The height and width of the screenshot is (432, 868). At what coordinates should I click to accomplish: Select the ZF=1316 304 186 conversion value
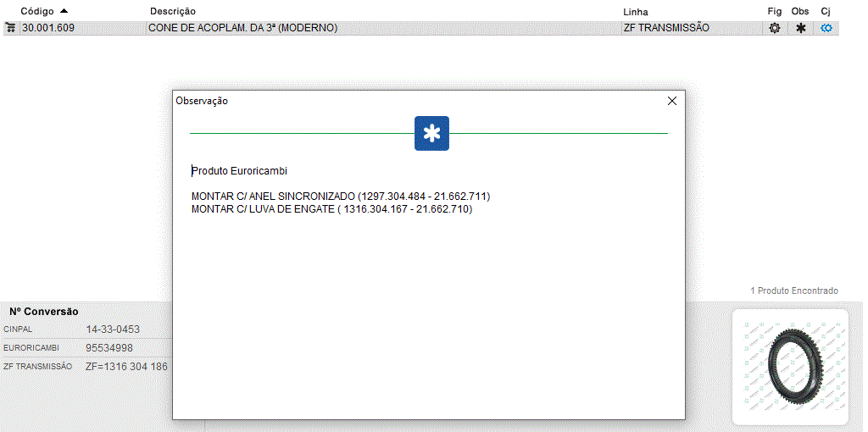point(126,367)
